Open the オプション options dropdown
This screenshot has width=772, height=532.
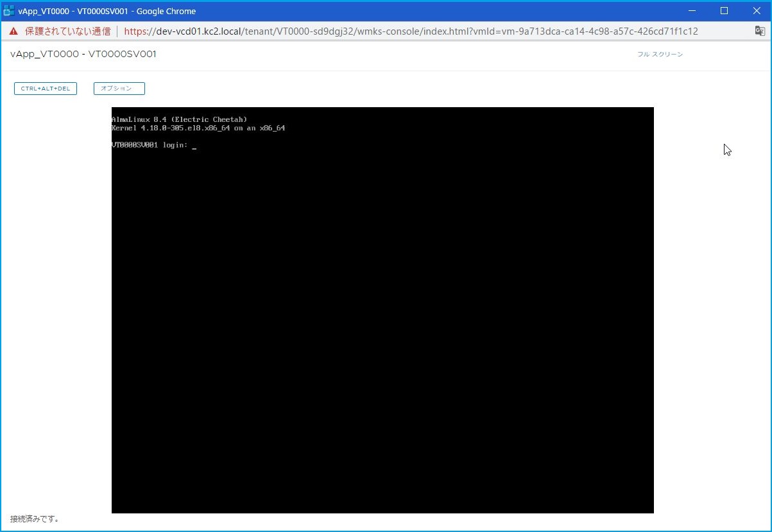click(x=119, y=89)
